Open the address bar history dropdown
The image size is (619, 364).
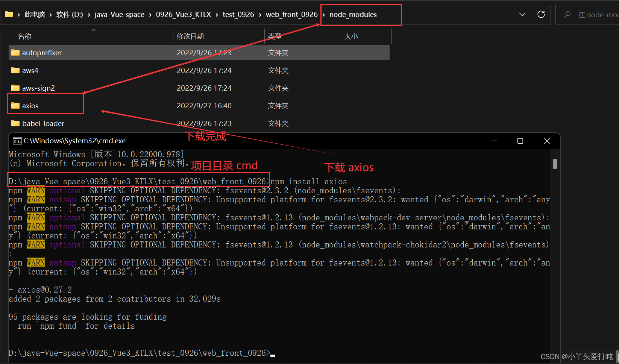click(522, 14)
